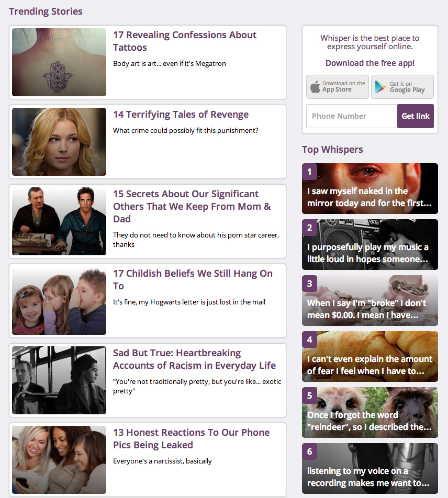Open '13 Honest Reactions' phone pics headline
This screenshot has width=448, height=498.
pyautogui.click(x=191, y=438)
